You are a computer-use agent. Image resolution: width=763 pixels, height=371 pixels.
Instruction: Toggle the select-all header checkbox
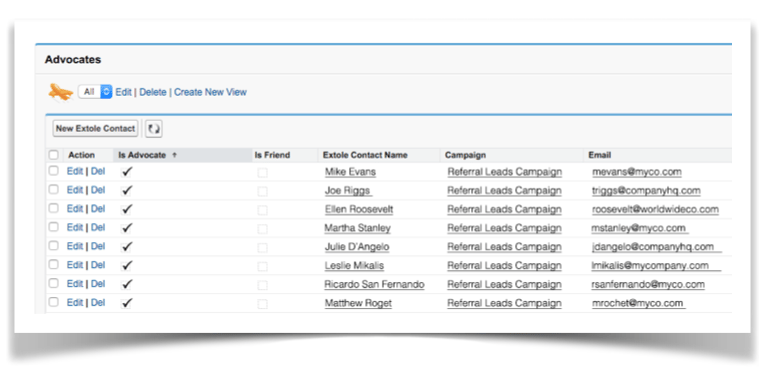pos(54,155)
